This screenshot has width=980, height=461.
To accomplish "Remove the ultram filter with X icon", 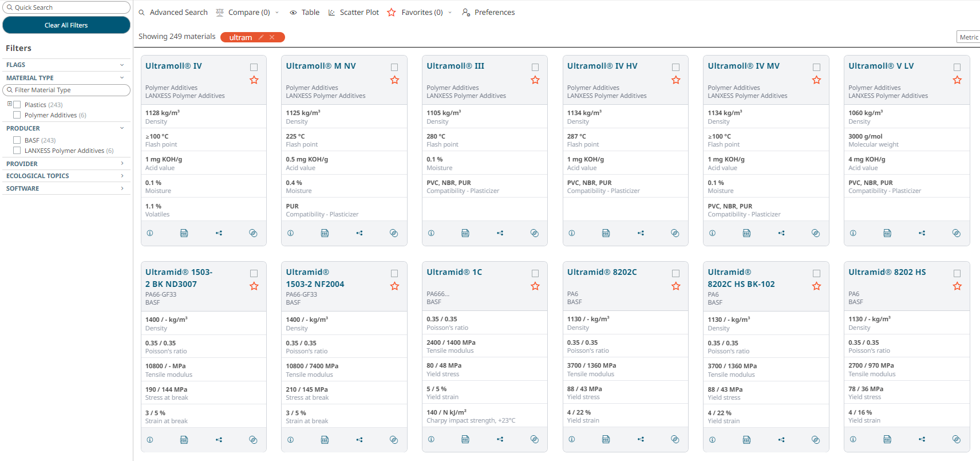I will tap(272, 37).
